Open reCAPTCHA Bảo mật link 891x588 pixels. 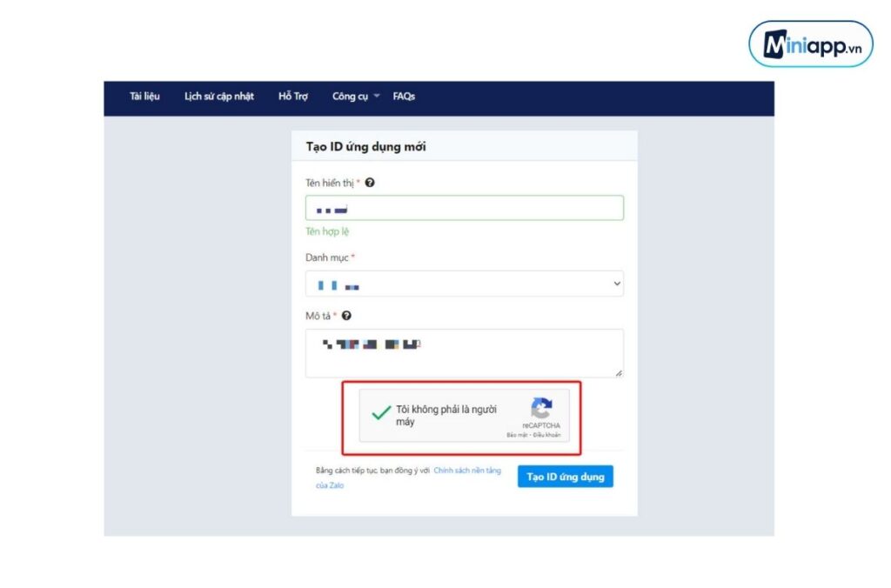pos(517,435)
